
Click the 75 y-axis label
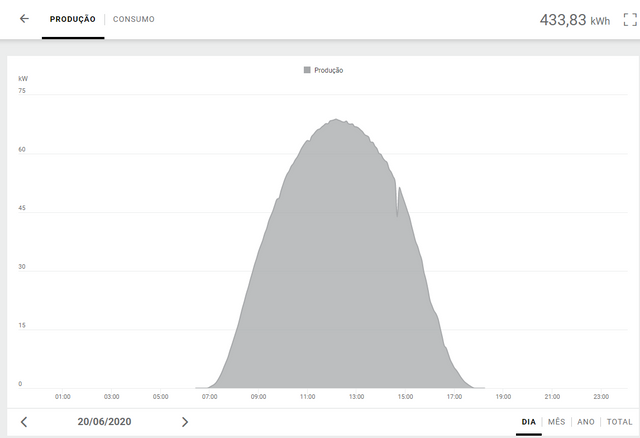(x=21, y=91)
